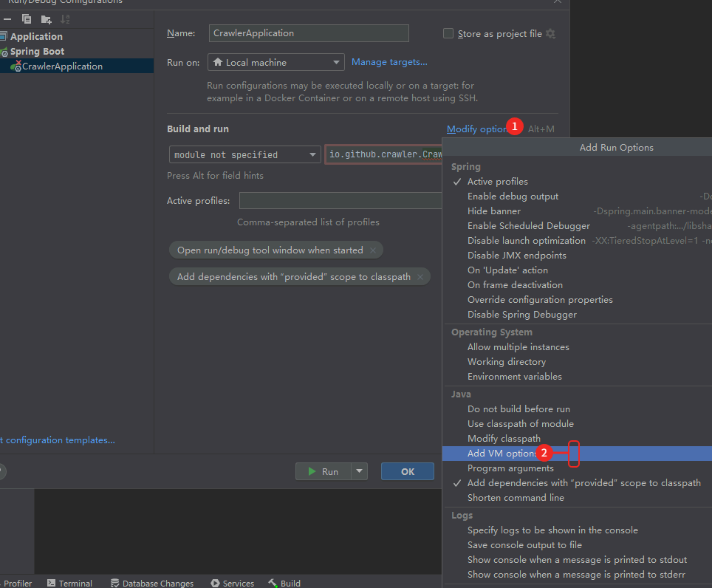The width and height of the screenshot is (712, 588).
Task: Open the module not specified dropdown
Action: click(244, 154)
